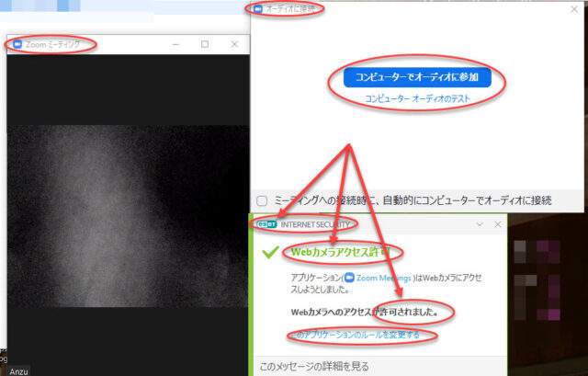Click the Webカメラアクセス許可 heading text

340,252
